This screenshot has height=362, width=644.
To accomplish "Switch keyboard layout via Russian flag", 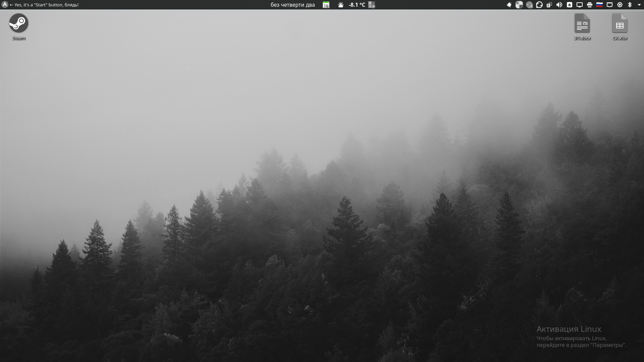I will pyautogui.click(x=599, y=5).
